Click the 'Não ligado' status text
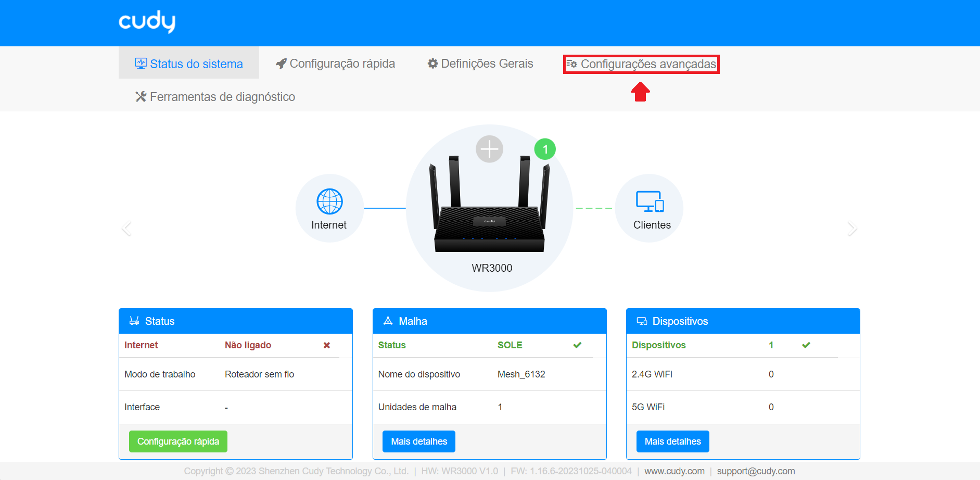This screenshot has height=480, width=980. 248,345
